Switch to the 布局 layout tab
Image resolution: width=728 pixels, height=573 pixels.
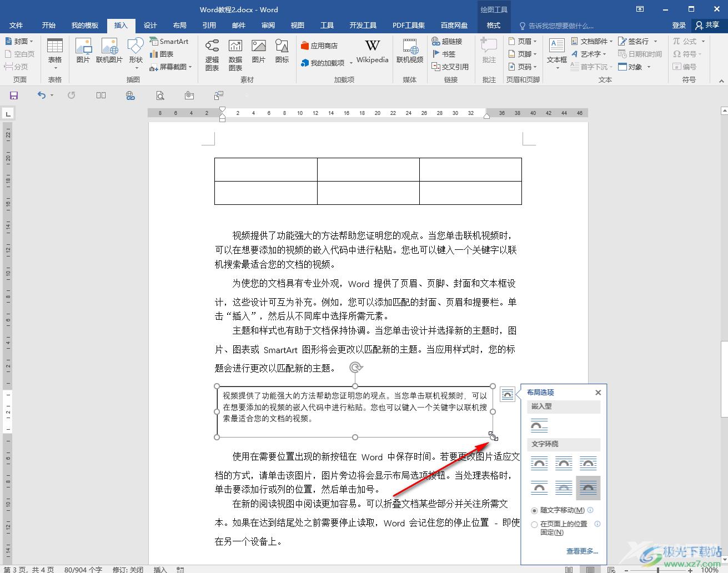coord(180,25)
